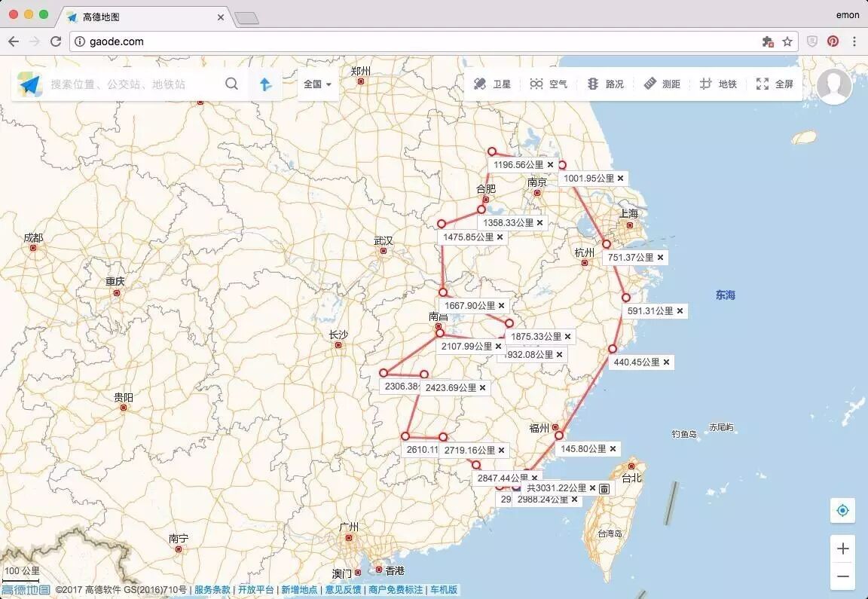Screen dimensions: 868x599
Task: Remove the 2423.69公里 measurement point
Action: pos(483,388)
